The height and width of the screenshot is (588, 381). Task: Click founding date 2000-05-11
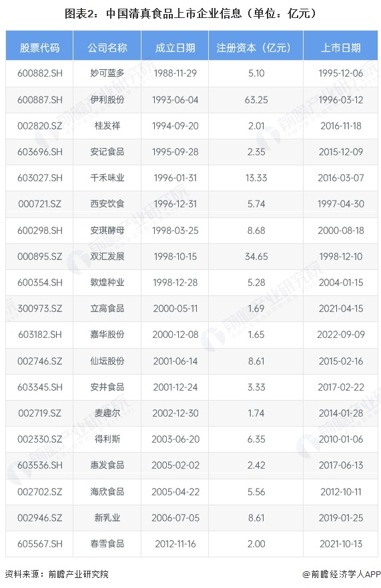coord(175,309)
